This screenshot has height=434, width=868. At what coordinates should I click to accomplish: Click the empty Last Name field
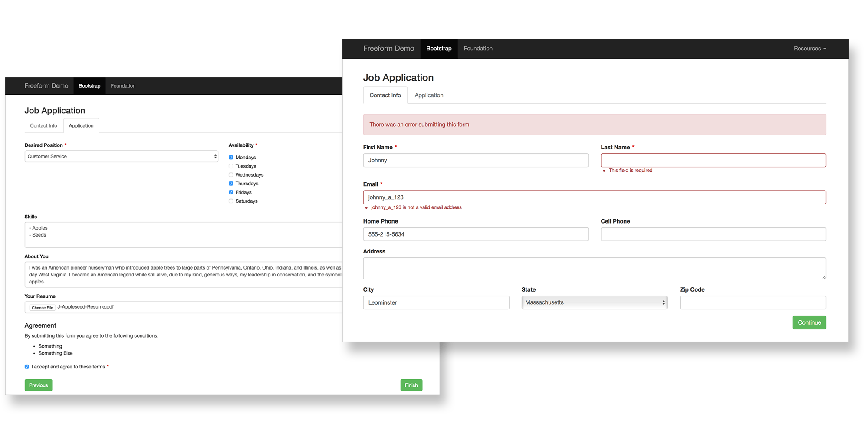point(713,160)
